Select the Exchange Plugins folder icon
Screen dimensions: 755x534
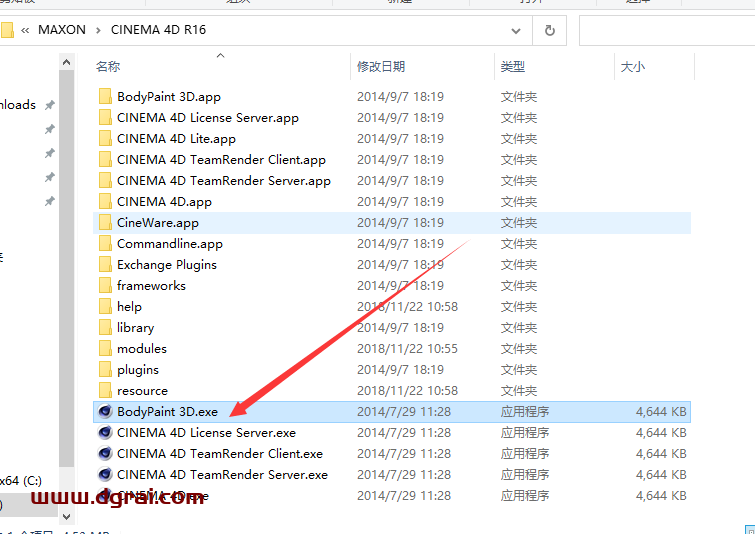point(105,265)
